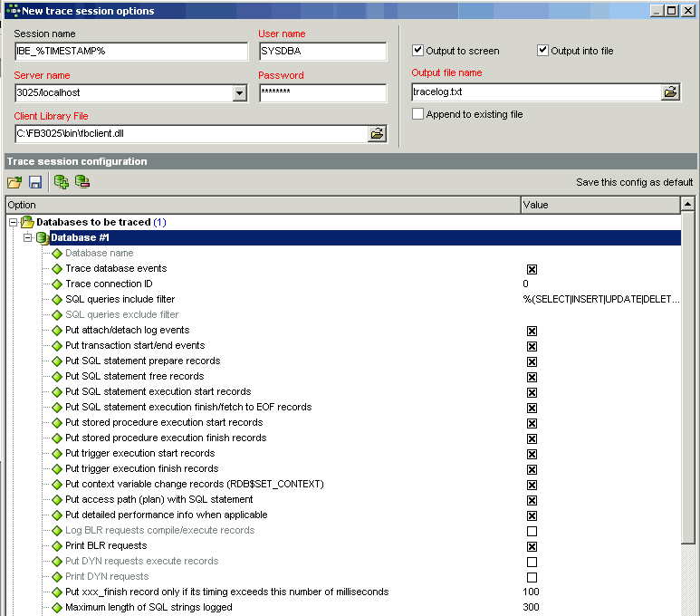Click the diamond icon beside Trace database events
The height and width of the screenshot is (616, 700).
(57, 269)
